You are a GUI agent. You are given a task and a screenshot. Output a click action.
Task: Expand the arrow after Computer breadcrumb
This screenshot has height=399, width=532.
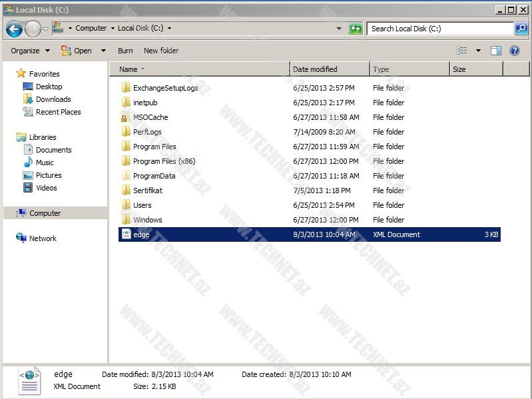[113, 28]
